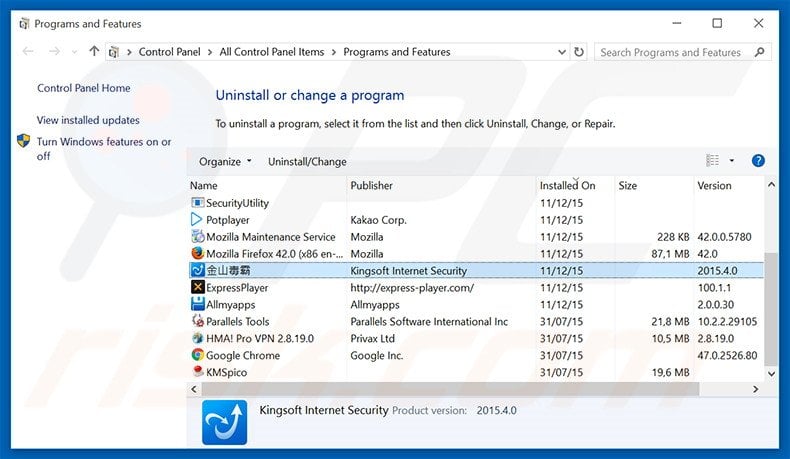
Task: Click the Control Panel address bar icon
Action: 114,52
